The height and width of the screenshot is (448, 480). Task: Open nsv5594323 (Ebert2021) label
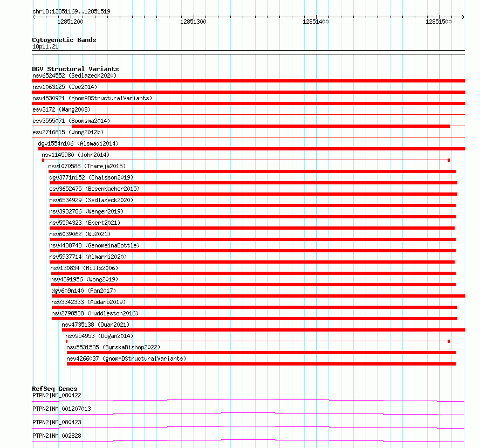pos(85,223)
